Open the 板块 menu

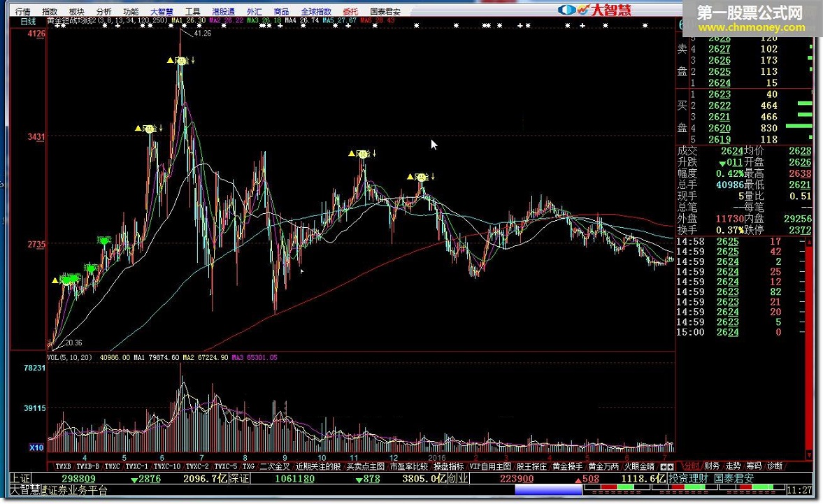pos(77,12)
